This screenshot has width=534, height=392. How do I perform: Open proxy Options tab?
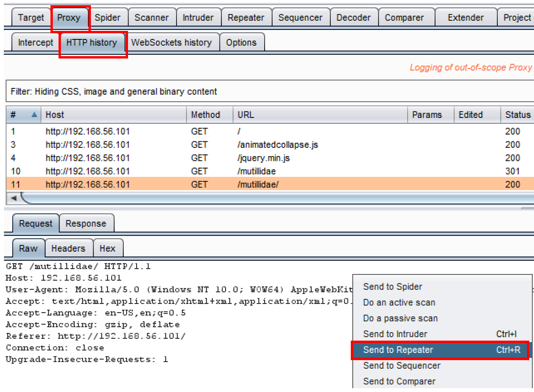click(x=241, y=42)
